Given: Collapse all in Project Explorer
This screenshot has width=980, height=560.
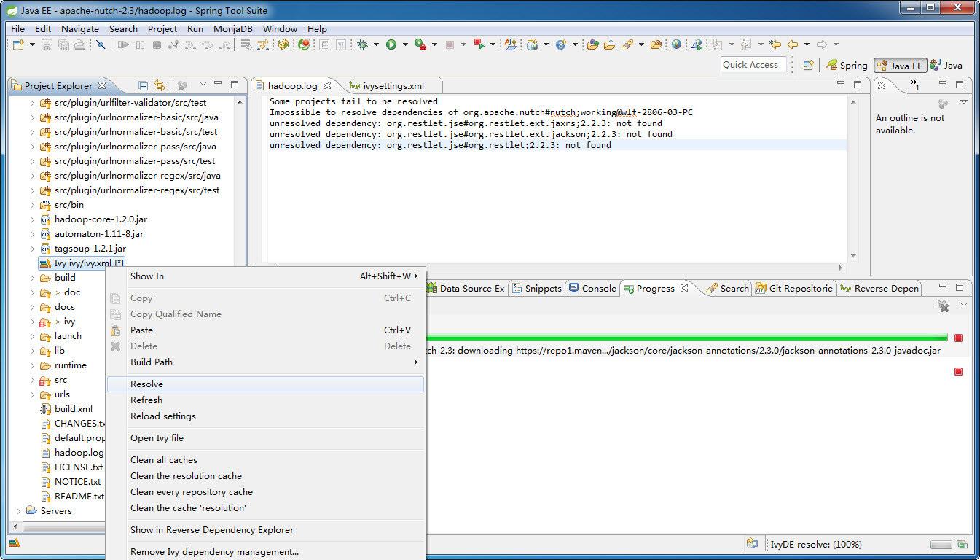Looking at the screenshot, I should click(x=143, y=85).
